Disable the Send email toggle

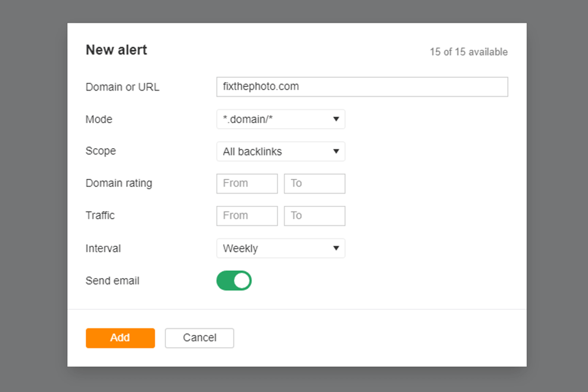coord(234,281)
